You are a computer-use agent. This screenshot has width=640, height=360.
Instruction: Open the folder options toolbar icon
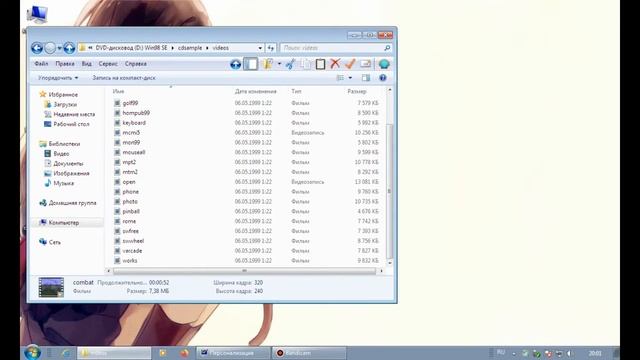point(268,64)
